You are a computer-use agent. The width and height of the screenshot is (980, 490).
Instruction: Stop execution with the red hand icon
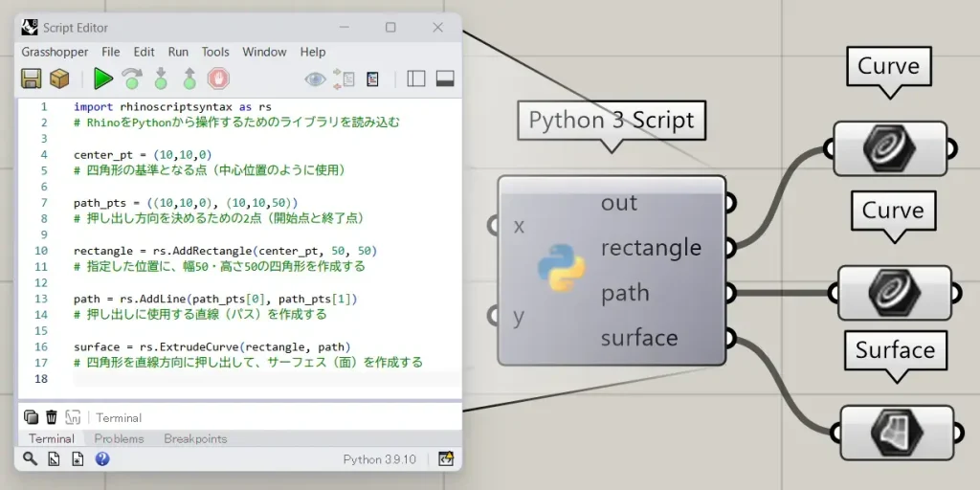pos(218,78)
